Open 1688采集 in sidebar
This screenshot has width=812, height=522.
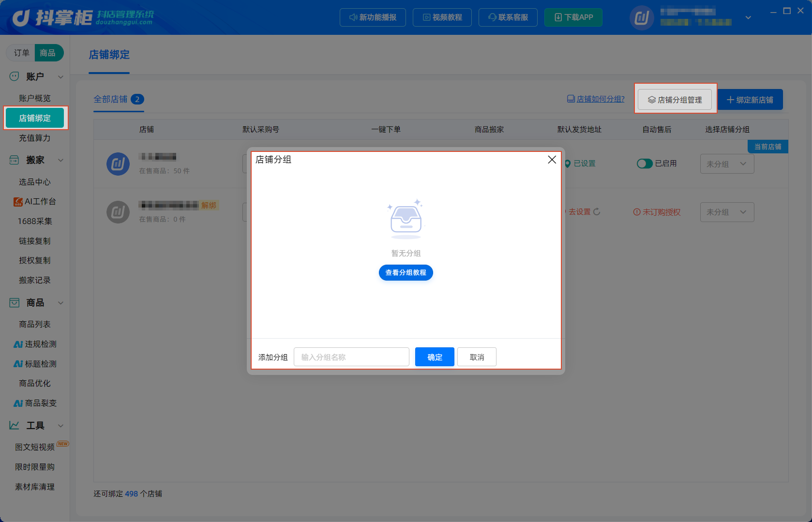pyautogui.click(x=35, y=221)
